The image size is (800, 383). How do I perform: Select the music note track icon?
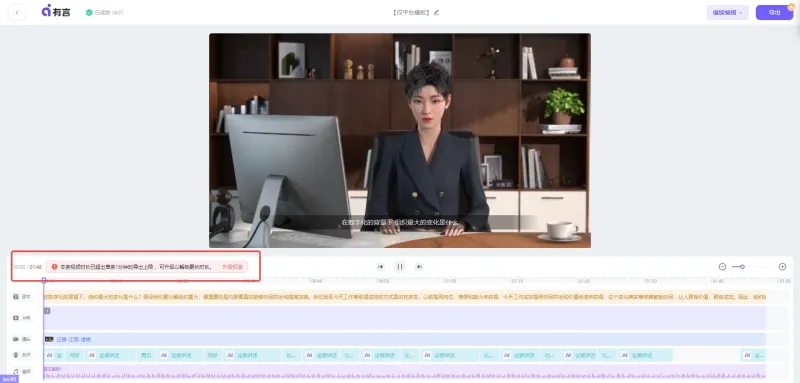16,372
